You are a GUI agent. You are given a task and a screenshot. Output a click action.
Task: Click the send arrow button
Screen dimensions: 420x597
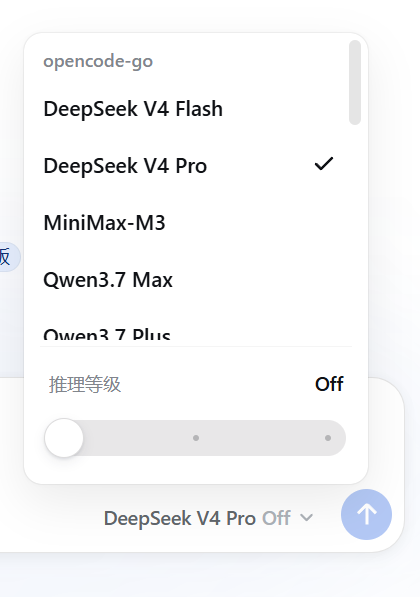click(366, 514)
